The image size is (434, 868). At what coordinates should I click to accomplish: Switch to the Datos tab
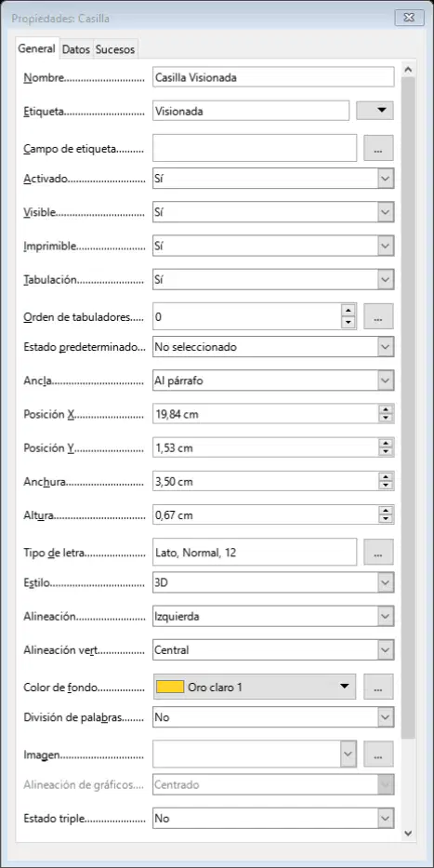[76, 49]
